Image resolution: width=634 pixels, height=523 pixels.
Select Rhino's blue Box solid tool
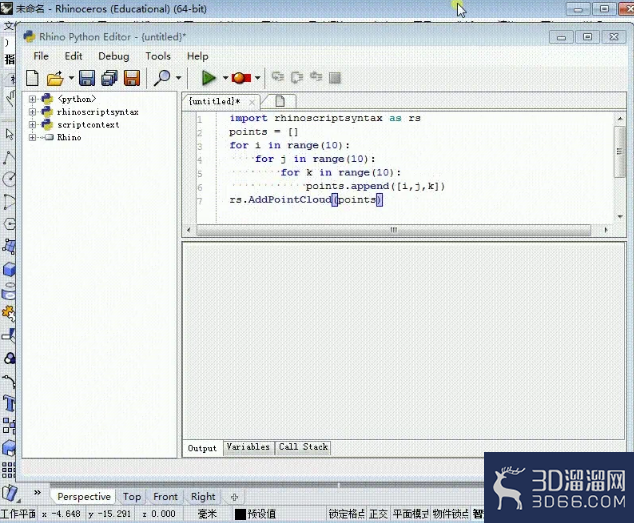[x=9, y=269]
